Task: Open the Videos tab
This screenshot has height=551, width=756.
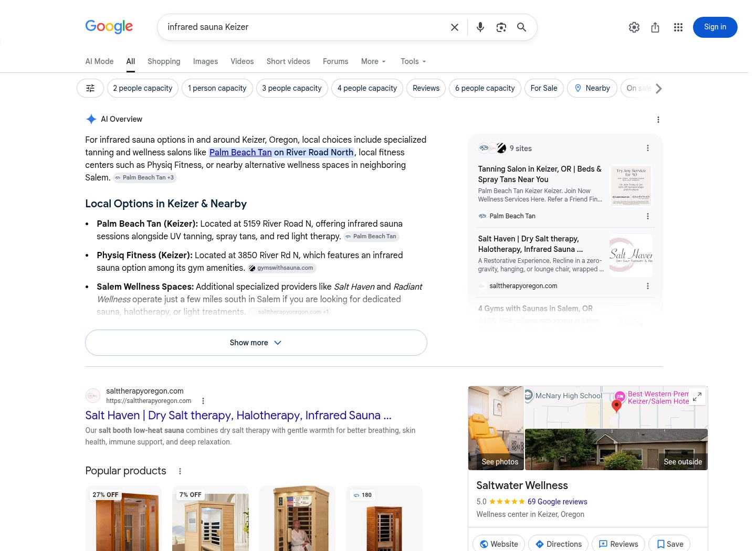Action: [x=242, y=61]
